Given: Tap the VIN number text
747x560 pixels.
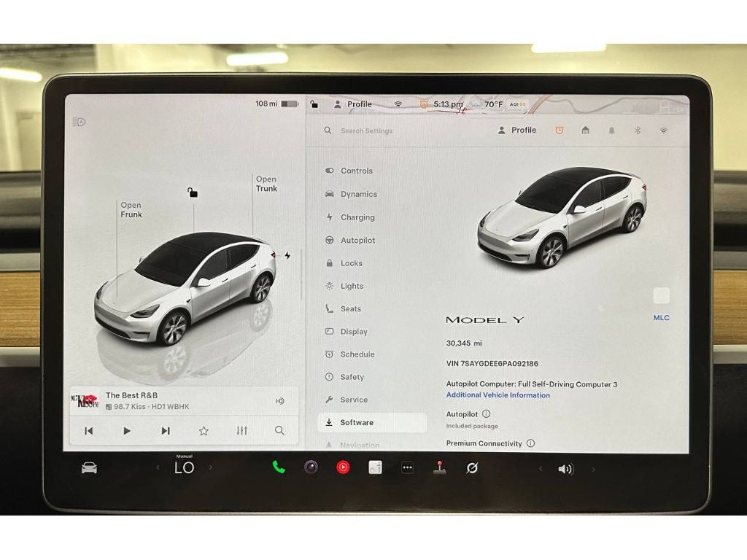Looking at the screenshot, I should (492, 363).
